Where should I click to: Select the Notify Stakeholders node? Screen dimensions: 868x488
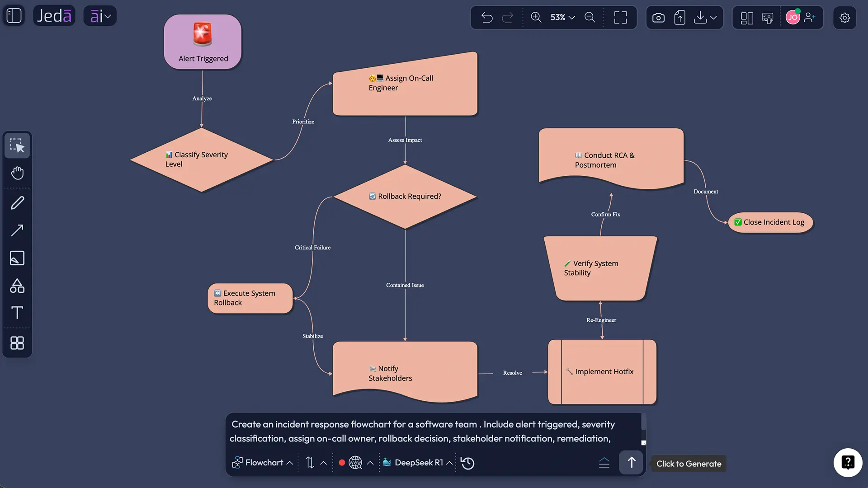click(405, 371)
